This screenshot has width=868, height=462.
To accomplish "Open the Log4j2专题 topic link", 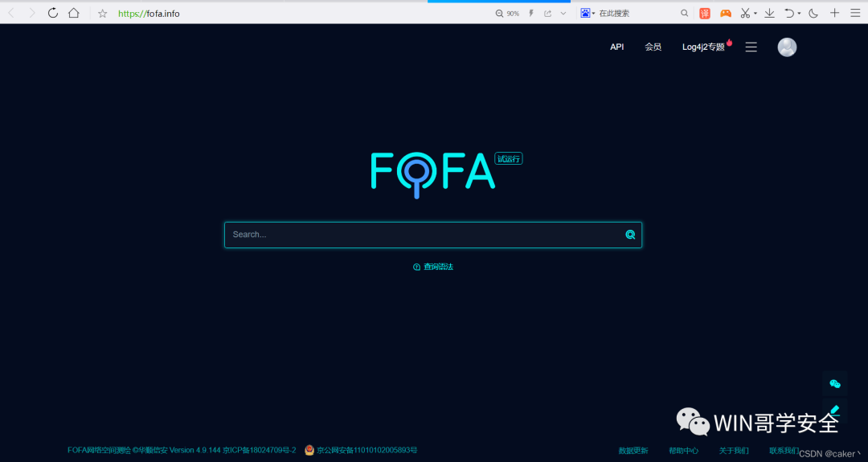I will 703,47.
